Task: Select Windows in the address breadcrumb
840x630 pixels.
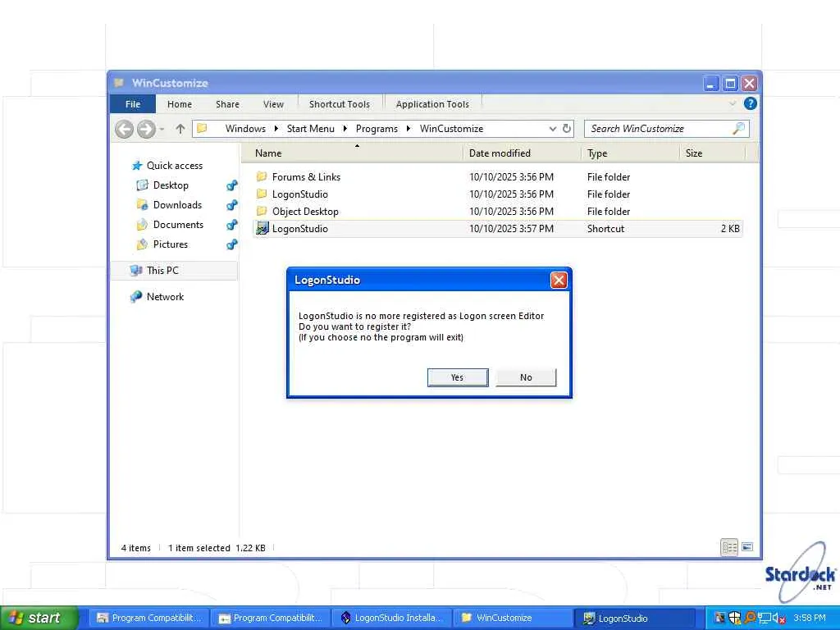Action: tap(245, 129)
